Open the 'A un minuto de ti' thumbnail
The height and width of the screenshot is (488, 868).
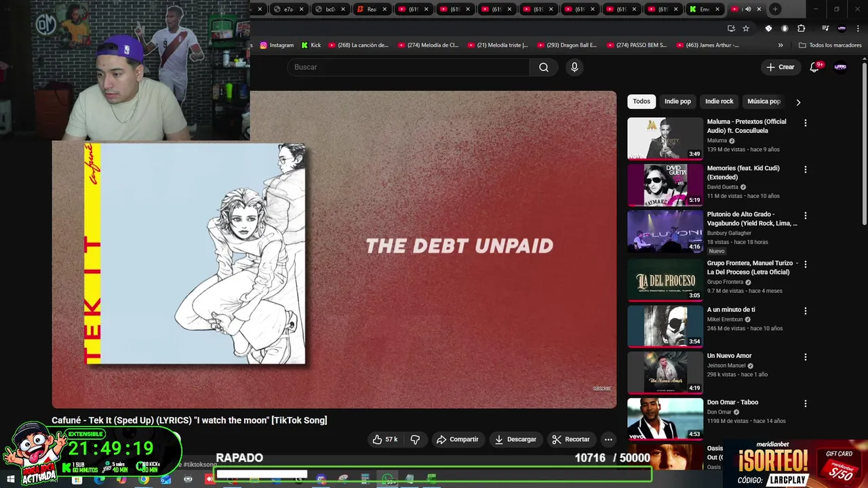point(665,326)
